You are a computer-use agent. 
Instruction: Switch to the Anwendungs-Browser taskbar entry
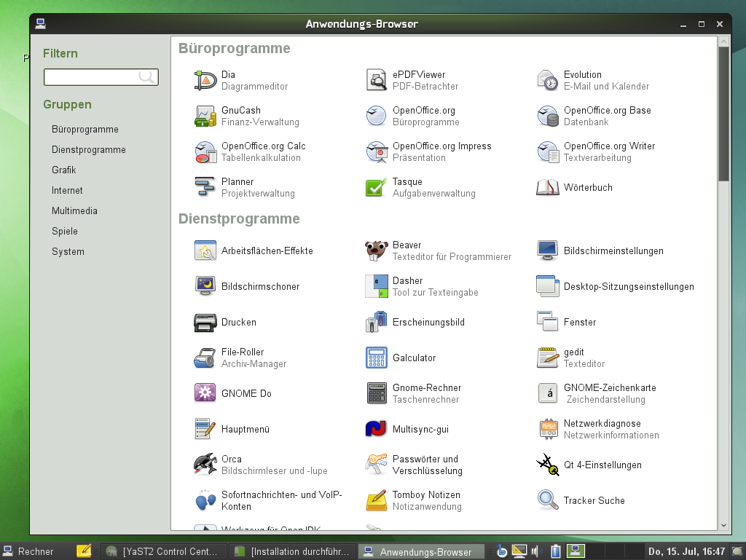[421, 551]
